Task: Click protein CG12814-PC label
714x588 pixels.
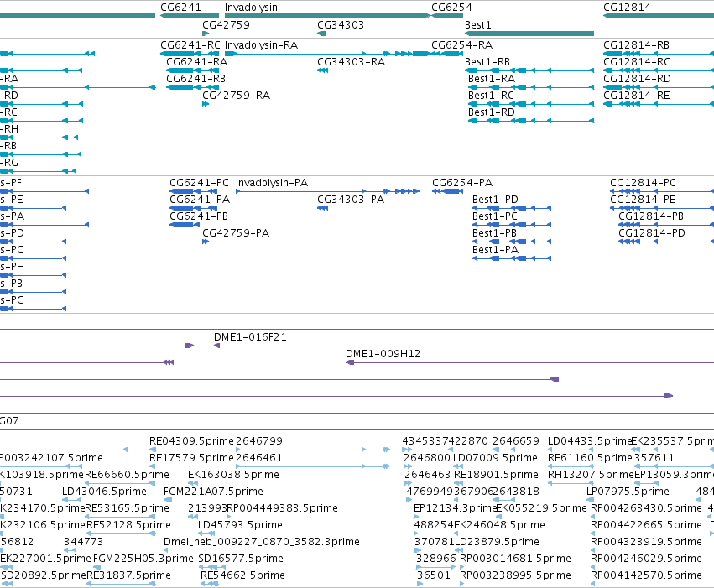Action: 643,183
